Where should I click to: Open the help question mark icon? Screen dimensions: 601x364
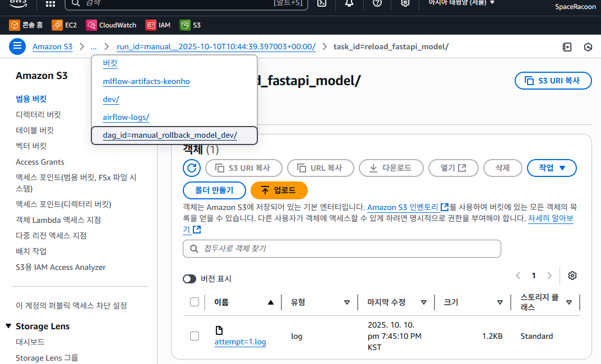377,3
